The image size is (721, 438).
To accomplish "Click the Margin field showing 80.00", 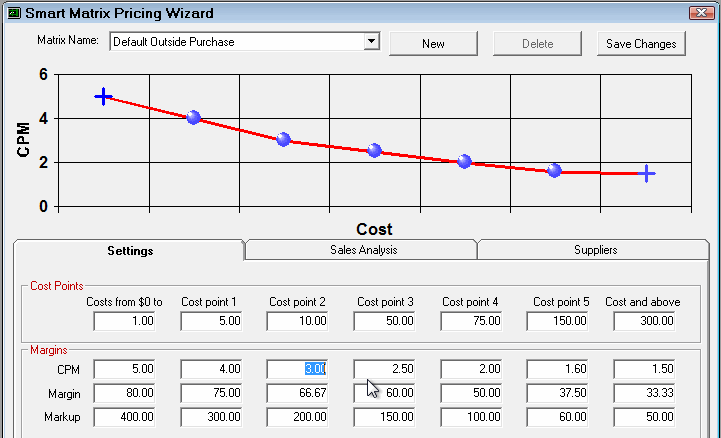I will tap(124, 393).
